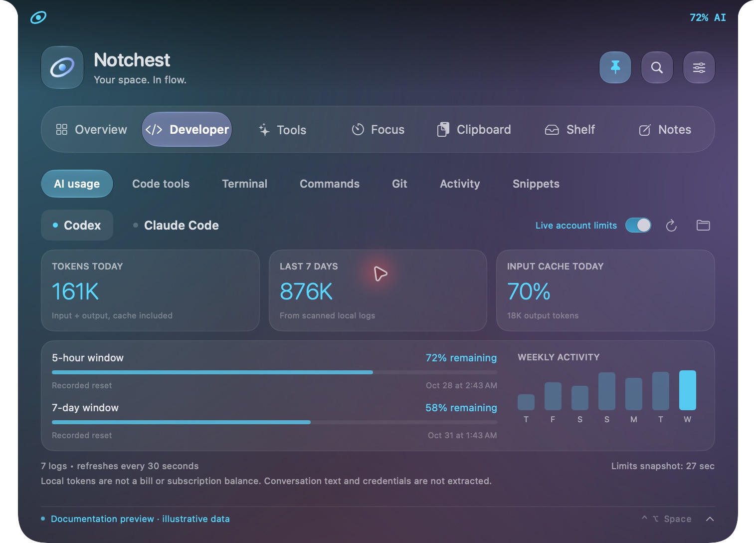Switch to the Notes tab
This screenshot has width=756, height=543.
[x=665, y=130]
